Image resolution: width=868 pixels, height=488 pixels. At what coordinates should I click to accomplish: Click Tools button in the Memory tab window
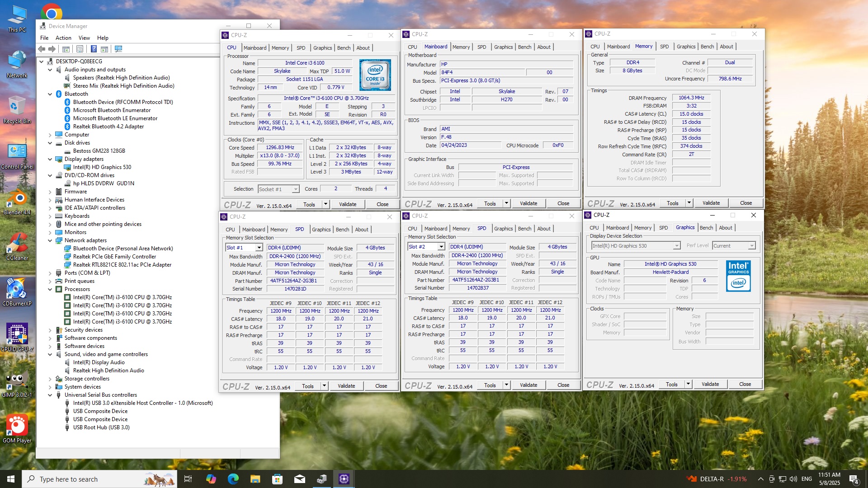point(673,203)
